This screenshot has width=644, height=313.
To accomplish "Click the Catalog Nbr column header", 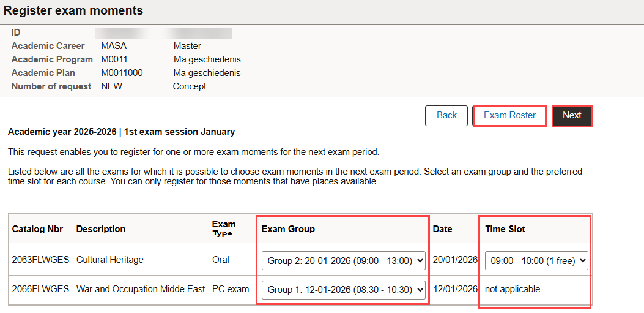I will click(x=37, y=229).
